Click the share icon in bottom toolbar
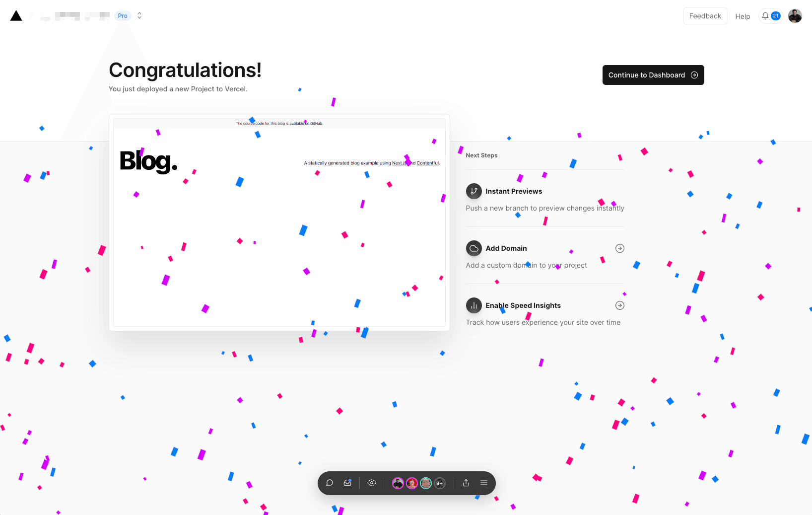Image resolution: width=812 pixels, height=515 pixels. coord(466,483)
